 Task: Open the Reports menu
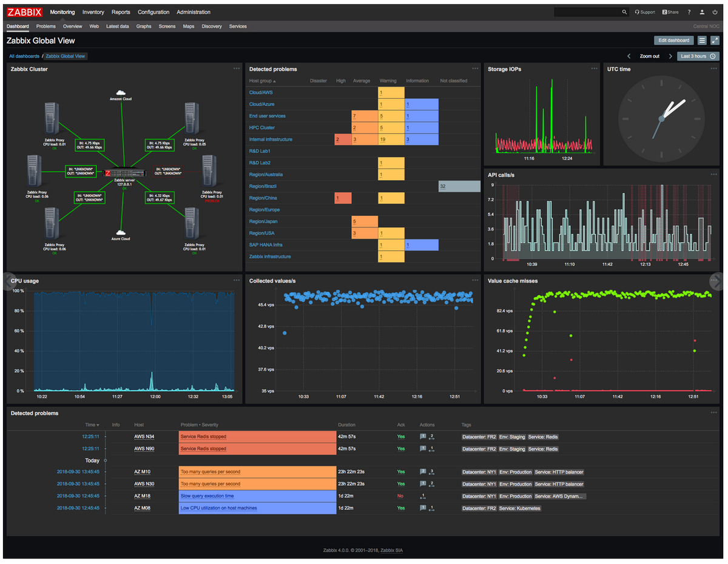pos(121,12)
